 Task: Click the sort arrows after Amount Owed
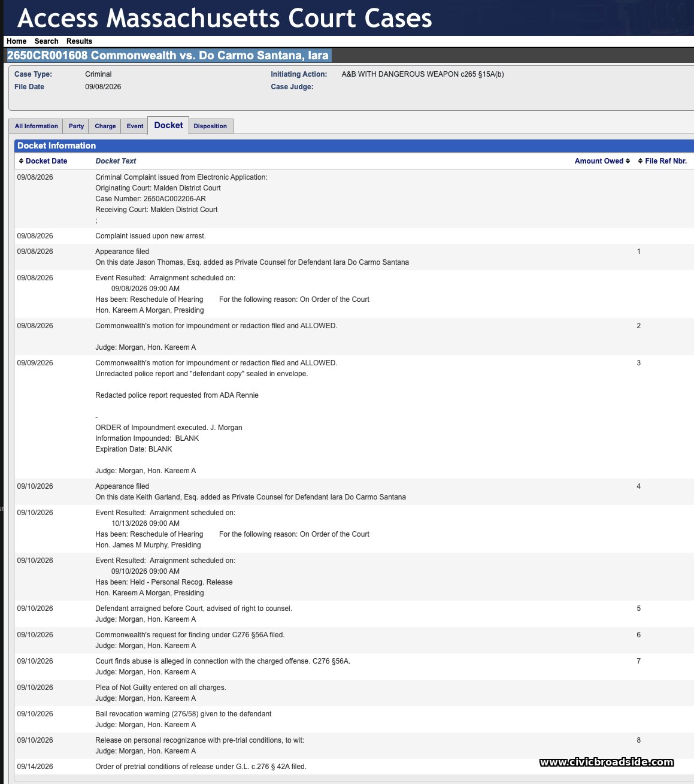[628, 161]
